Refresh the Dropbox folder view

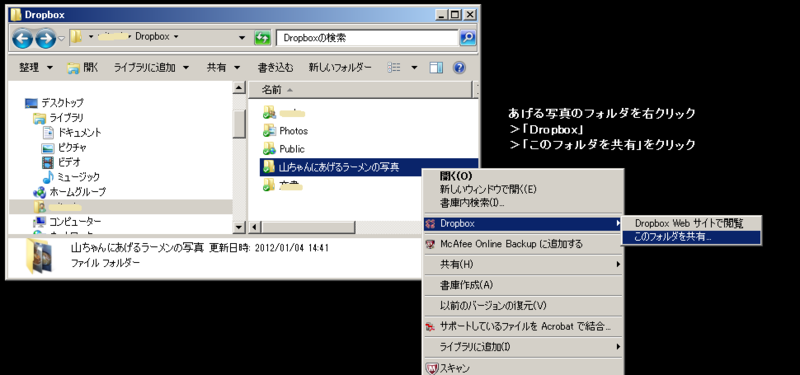262,37
